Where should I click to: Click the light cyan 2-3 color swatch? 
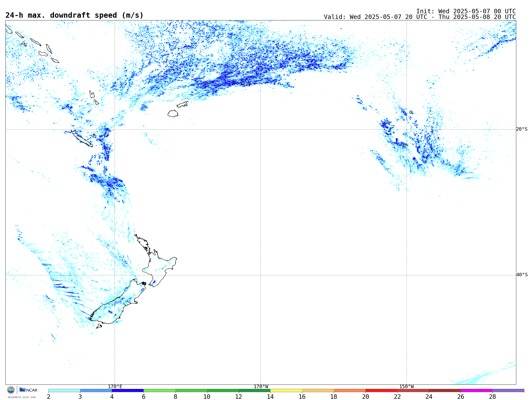pyautogui.click(x=64, y=391)
